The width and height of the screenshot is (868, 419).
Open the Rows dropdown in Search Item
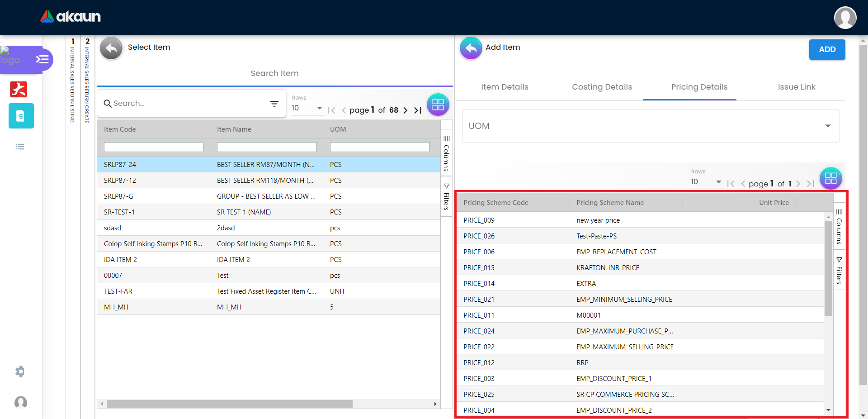307,108
